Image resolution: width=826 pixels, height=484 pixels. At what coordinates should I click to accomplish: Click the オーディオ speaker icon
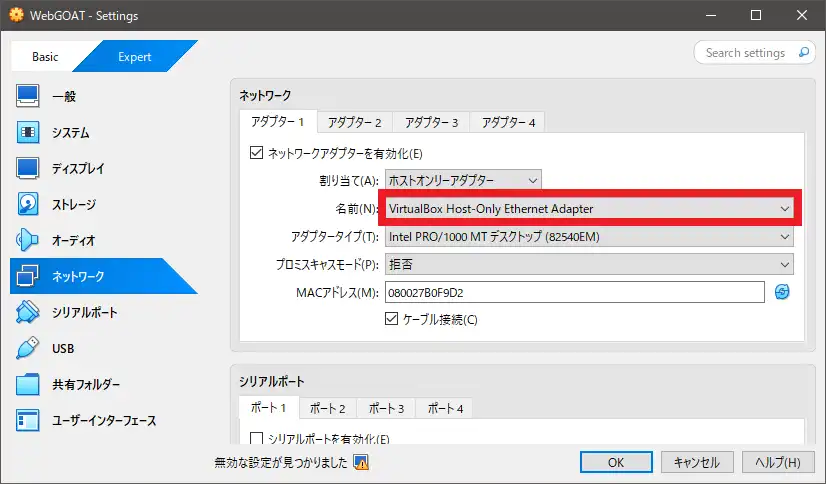click(27, 240)
